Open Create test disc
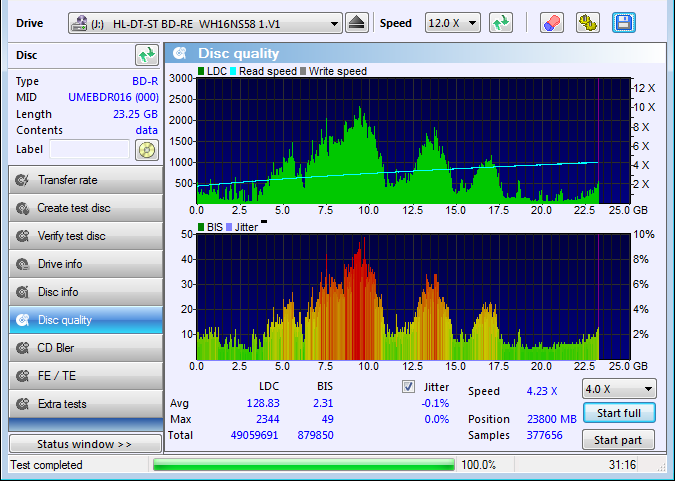Viewport: 675px width, 481px height. point(86,208)
